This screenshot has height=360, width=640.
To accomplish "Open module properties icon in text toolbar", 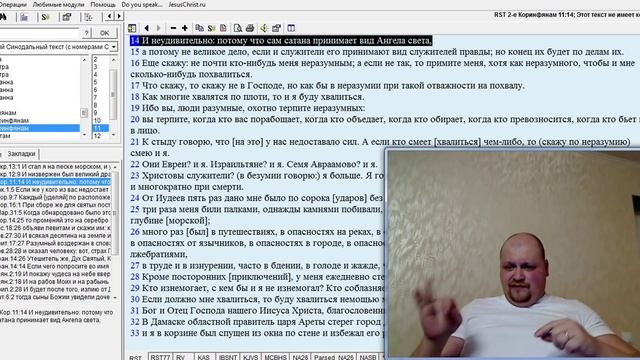I will (x=276, y=28).
